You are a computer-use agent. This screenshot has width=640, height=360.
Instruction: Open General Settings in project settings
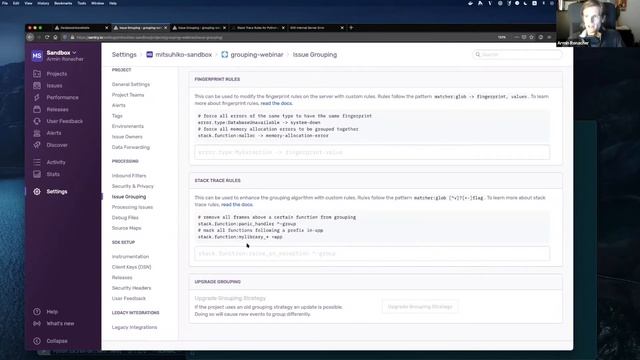(131, 84)
